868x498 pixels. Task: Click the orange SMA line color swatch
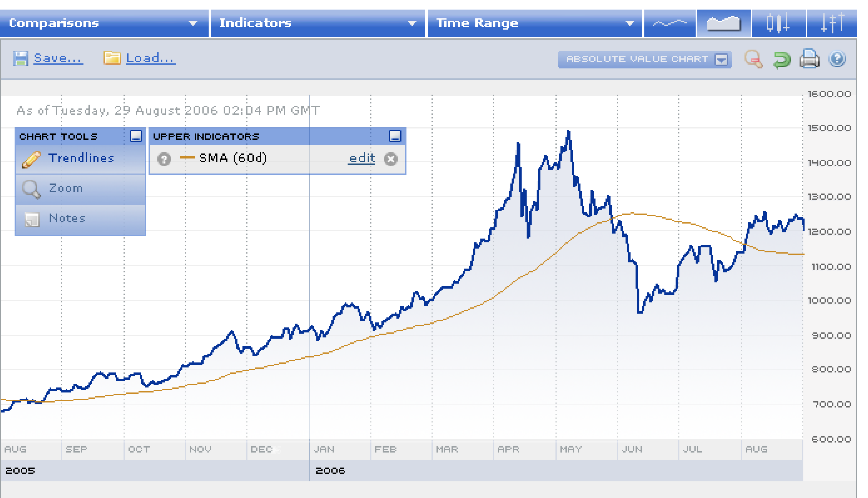click(x=187, y=158)
